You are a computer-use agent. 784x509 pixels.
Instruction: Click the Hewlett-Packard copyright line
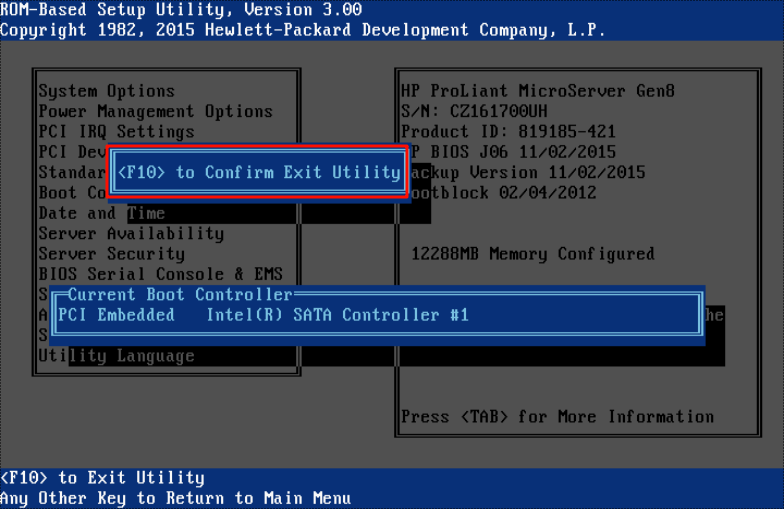tap(303, 30)
